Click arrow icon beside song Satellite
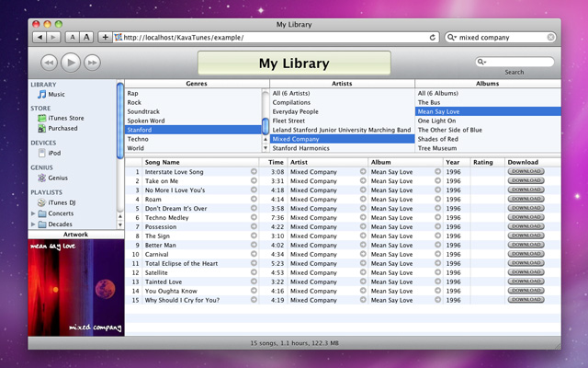This screenshot has width=588, height=368. (x=254, y=272)
